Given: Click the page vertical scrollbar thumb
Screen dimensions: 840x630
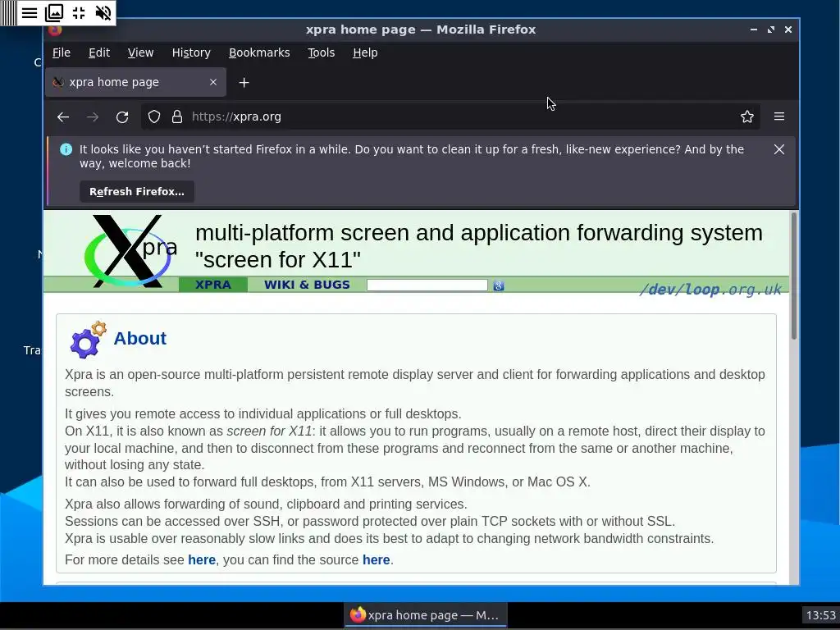Looking at the screenshot, I should click(794, 276).
